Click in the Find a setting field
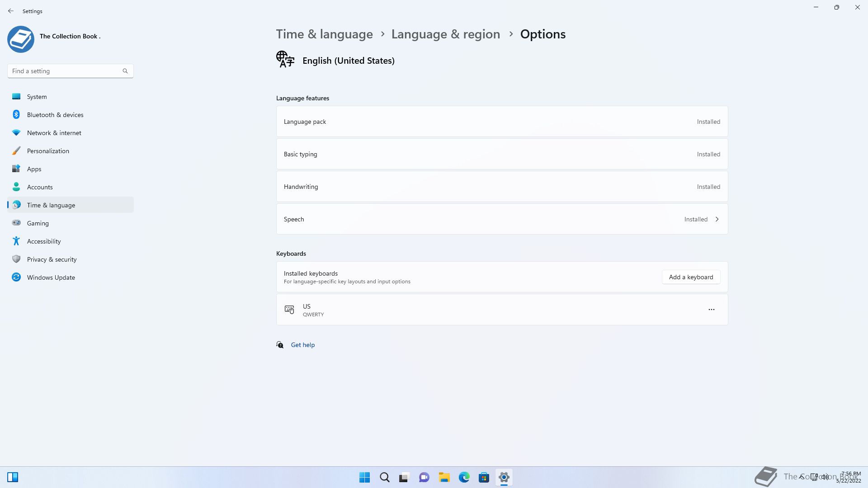 coord(66,71)
